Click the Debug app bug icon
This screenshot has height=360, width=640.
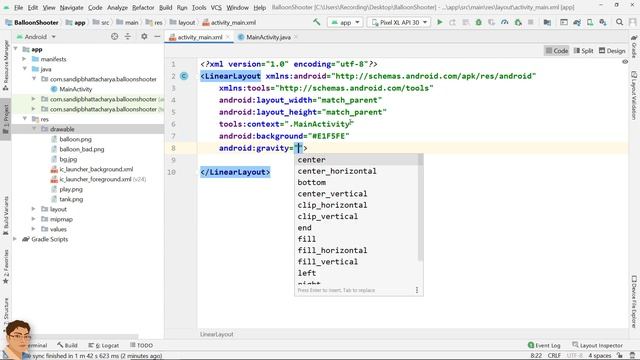tap(478, 22)
